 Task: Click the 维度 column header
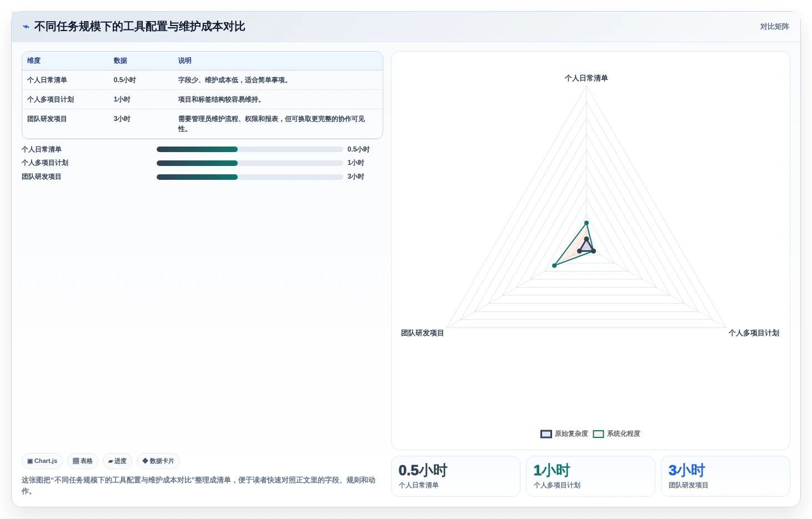pyautogui.click(x=34, y=61)
